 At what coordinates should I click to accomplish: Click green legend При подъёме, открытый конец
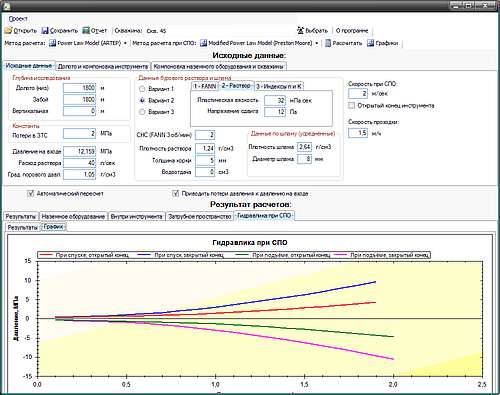pyautogui.click(x=283, y=255)
